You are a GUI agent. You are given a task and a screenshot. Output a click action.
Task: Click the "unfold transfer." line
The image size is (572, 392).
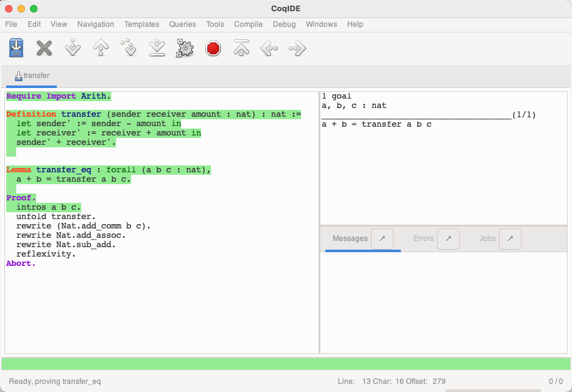tap(56, 217)
